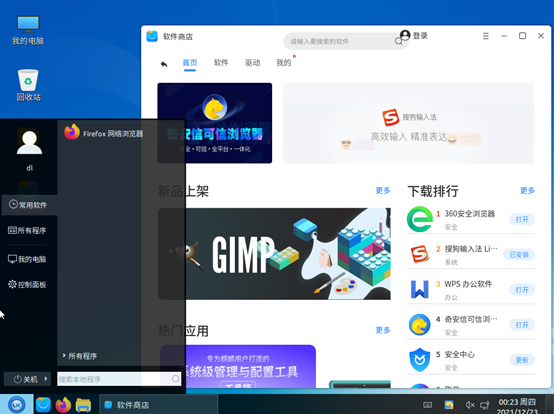554x414 pixels.
Task: Click the 安全中心 shield icon
Action: pyautogui.click(x=420, y=360)
